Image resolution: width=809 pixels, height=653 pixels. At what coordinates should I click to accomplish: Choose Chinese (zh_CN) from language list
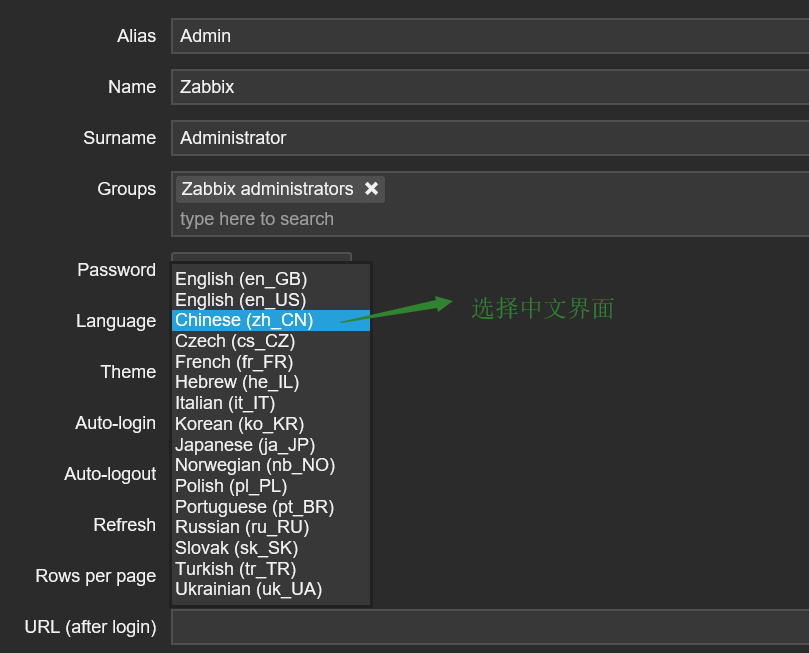(x=271, y=320)
